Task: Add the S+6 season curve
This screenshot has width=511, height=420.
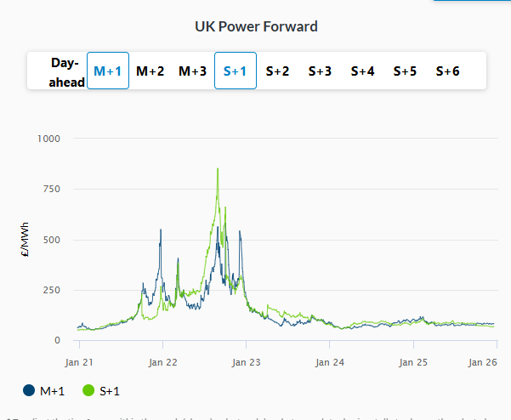Action: (x=447, y=71)
